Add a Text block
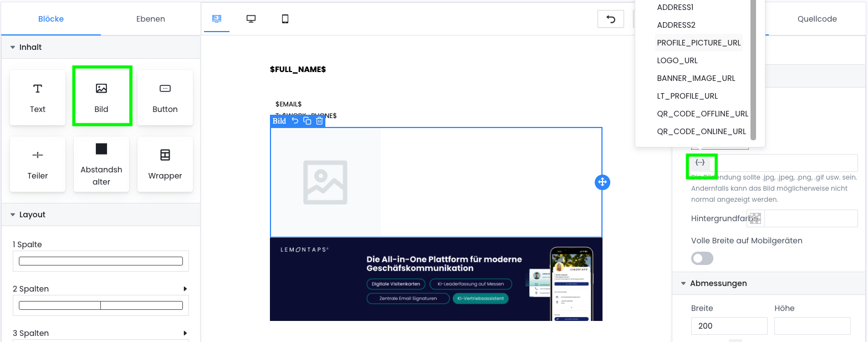The width and height of the screenshot is (868, 342). [x=38, y=98]
